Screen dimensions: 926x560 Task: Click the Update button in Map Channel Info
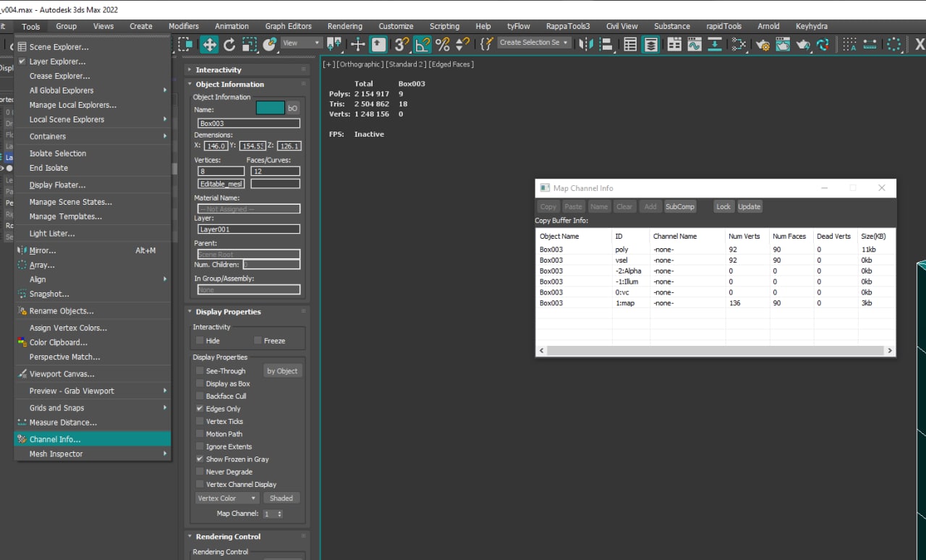[749, 207]
